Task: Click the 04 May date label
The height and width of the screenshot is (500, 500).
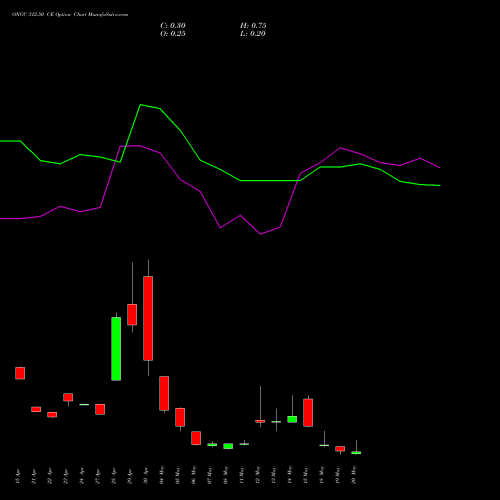Action: [x=162, y=475]
